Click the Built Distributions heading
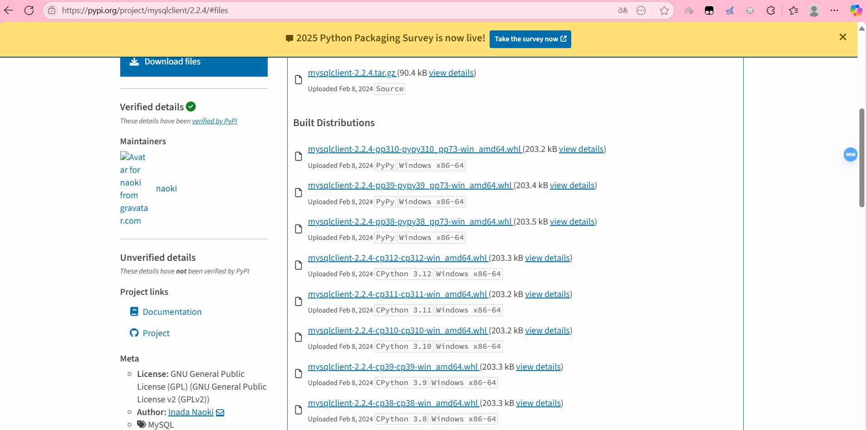The width and height of the screenshot is (868, 430). 334,123
